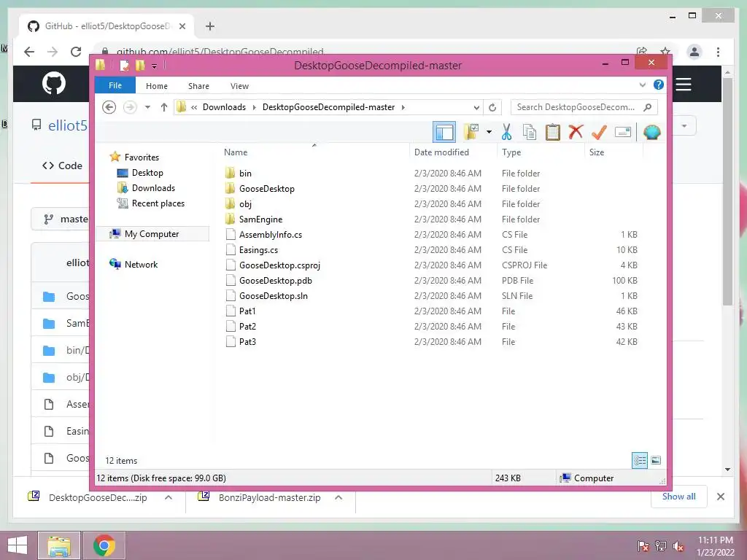
Task: Select the bin folder
Action: pyautogui.click(x=245, y=174)
